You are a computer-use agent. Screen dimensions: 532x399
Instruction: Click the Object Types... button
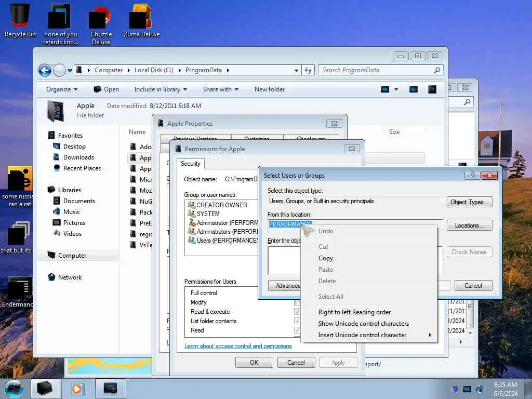469,202
